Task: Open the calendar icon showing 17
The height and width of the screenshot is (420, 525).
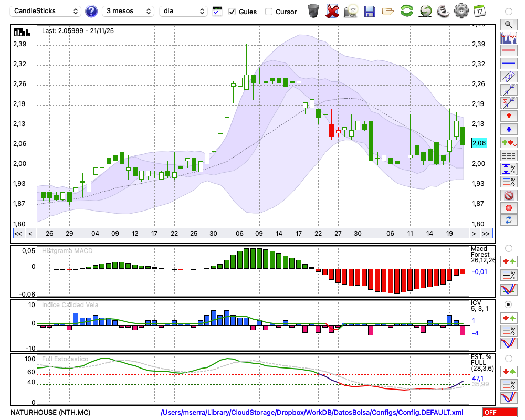Action: pos(479,10)
